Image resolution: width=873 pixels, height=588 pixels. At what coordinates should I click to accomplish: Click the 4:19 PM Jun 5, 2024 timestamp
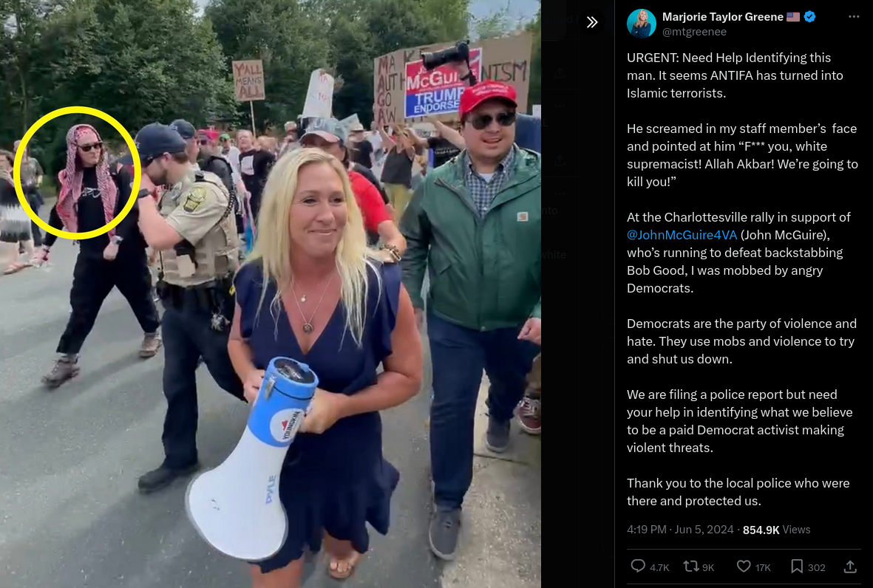(680, 530)
